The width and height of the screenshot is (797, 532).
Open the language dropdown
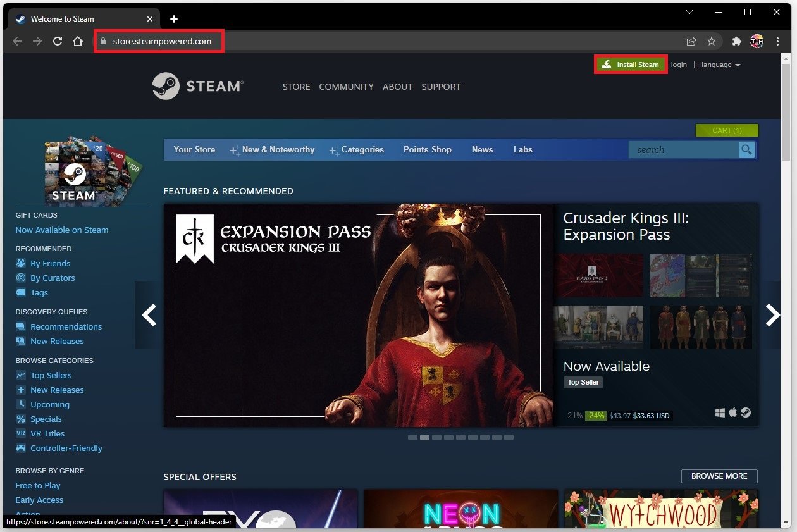click(x=720, y=65)
